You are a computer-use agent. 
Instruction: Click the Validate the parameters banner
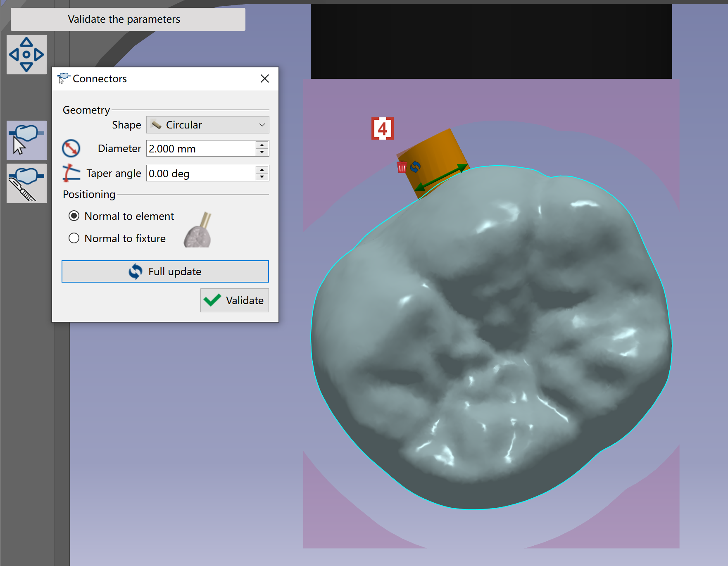tap(128, 19)
